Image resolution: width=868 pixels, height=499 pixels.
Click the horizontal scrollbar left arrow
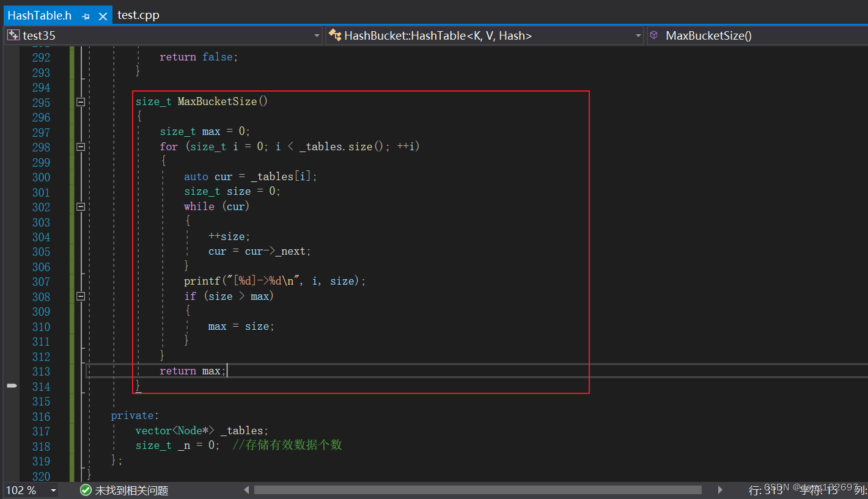click(x=247, y=490)
